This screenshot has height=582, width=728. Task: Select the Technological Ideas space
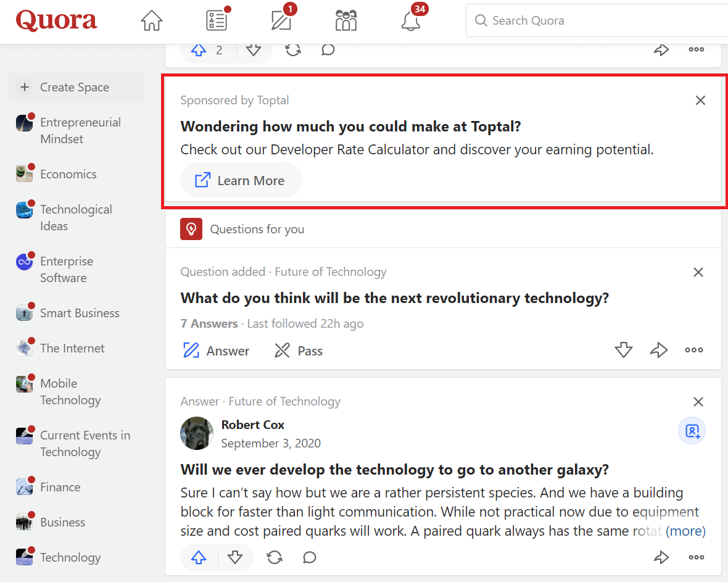(75, 217)
